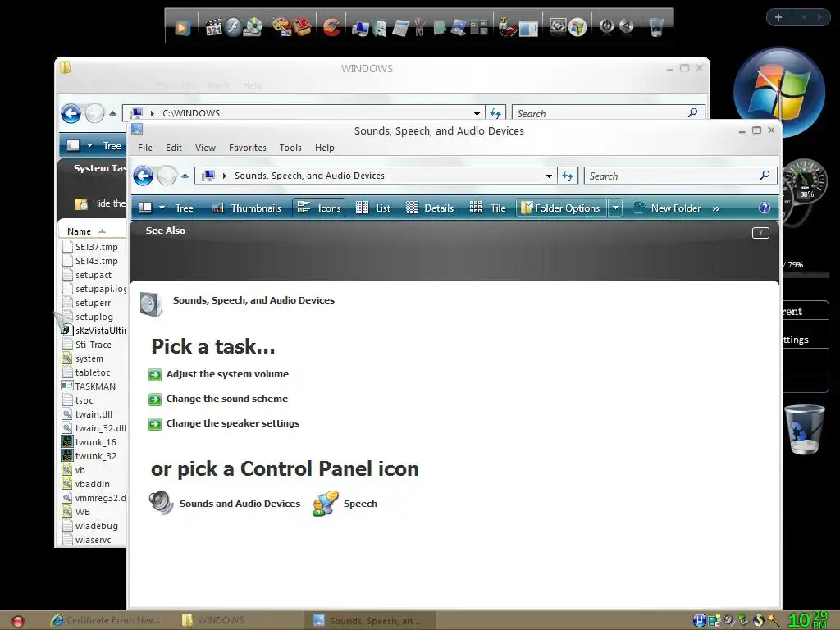Select TASKMAN file in WINDOWS window

click(89, 386)
